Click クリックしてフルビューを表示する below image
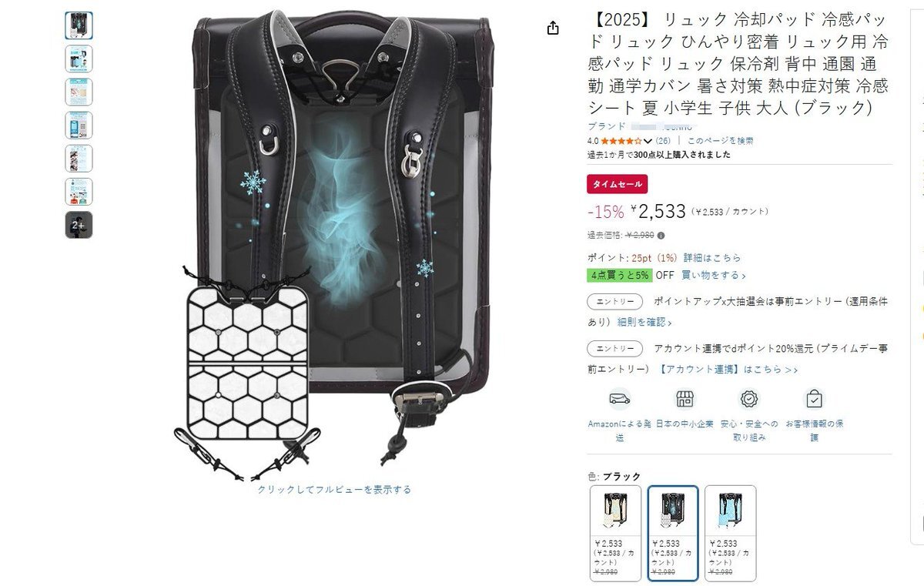 334,489
